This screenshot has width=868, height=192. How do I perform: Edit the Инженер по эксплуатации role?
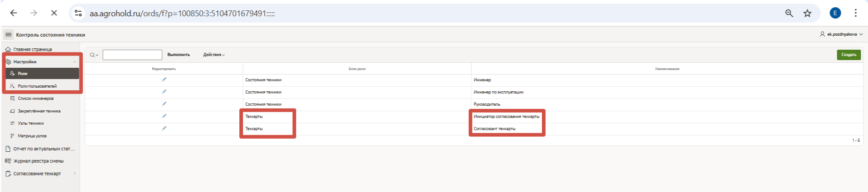click(164, 92)
